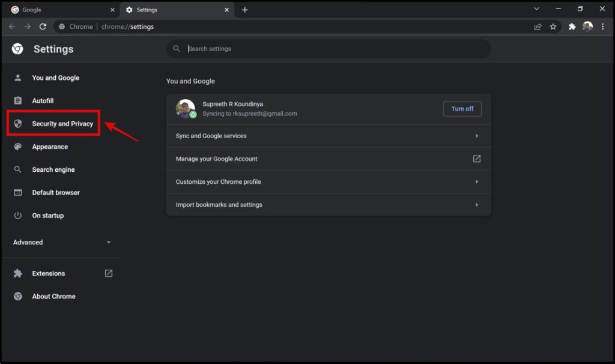Open a new tab with the plus button

click(x=245, y=10)
